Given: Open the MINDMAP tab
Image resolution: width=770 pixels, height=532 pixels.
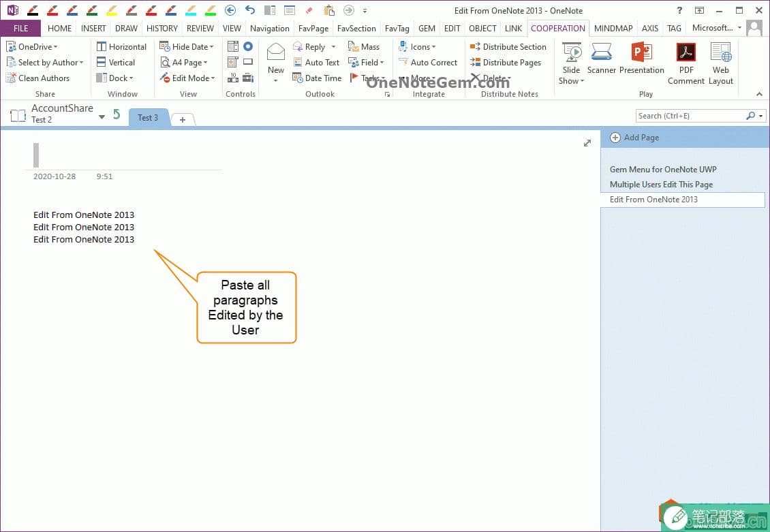Looking at the screenshot, I should pos(613,29).
